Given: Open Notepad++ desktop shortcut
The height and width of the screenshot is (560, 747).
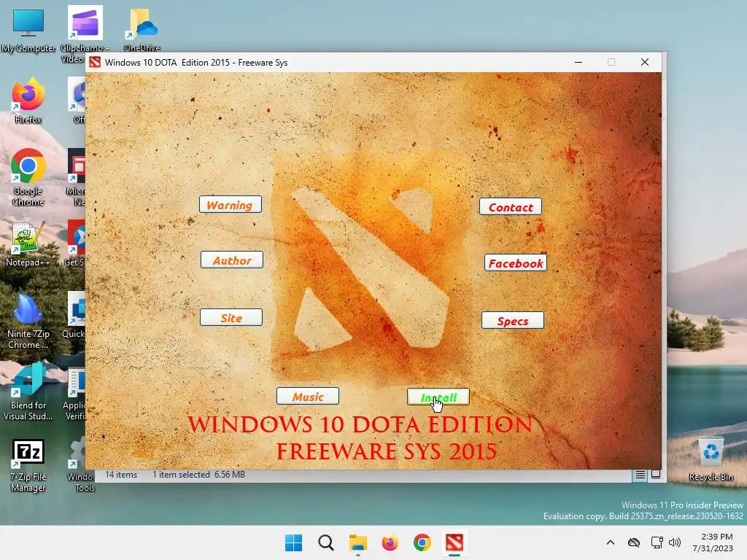Looking at the screenshot, I should pyautogui.click(x=28, y=244).
